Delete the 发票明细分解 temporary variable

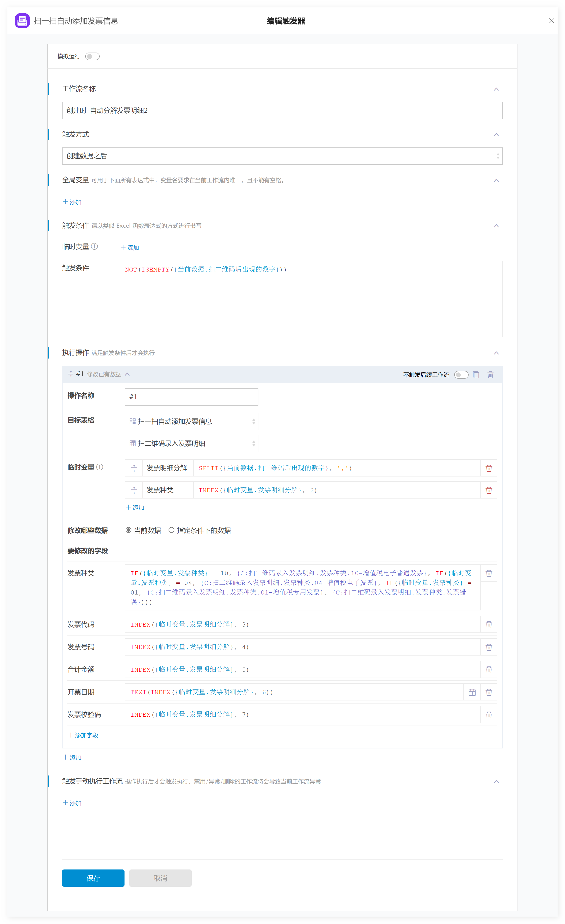pyautogui.click(x=488, y=468)
